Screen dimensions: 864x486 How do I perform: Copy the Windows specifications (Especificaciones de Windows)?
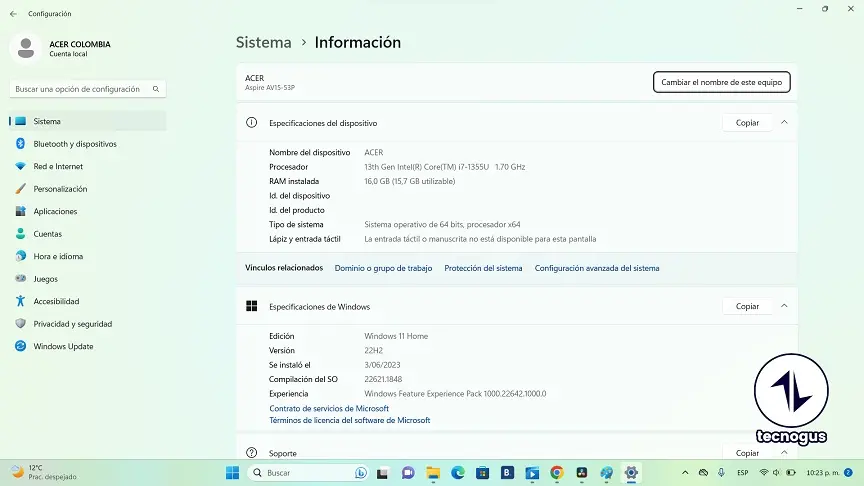click(x=747, y=306)
